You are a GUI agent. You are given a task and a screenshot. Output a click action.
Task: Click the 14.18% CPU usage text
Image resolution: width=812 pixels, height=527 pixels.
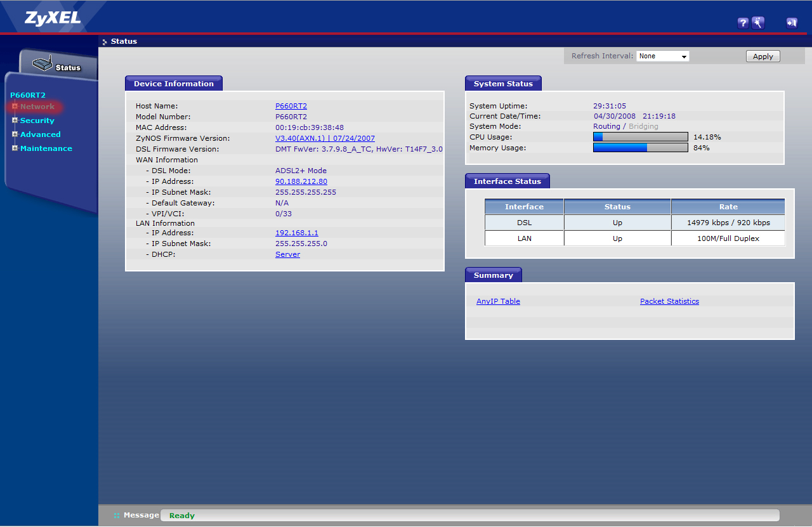click(x=707, y=137)
